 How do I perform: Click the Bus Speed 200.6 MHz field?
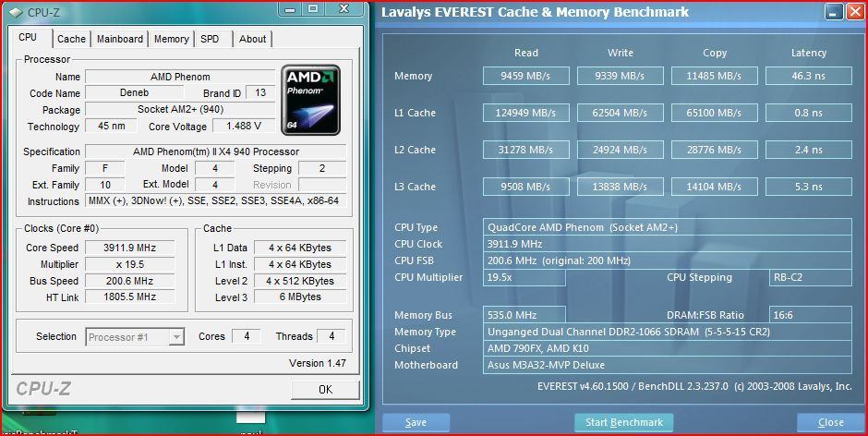(129, 281)
